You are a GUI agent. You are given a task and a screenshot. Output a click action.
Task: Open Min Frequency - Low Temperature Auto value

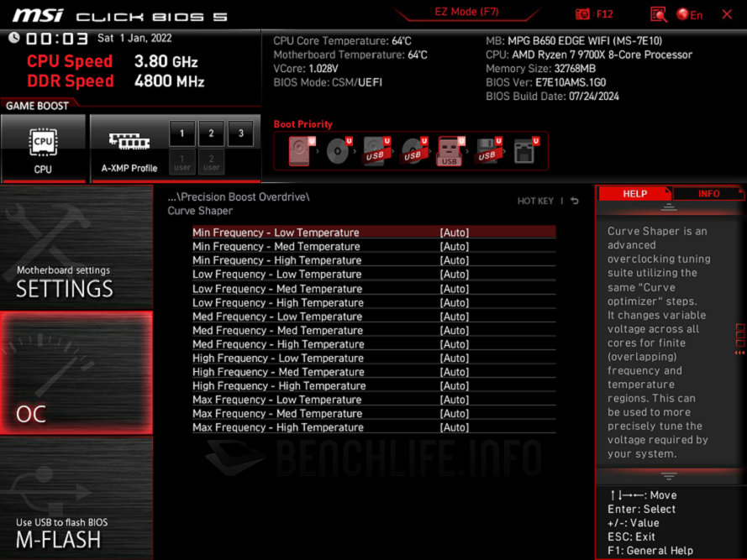(455, 233)
